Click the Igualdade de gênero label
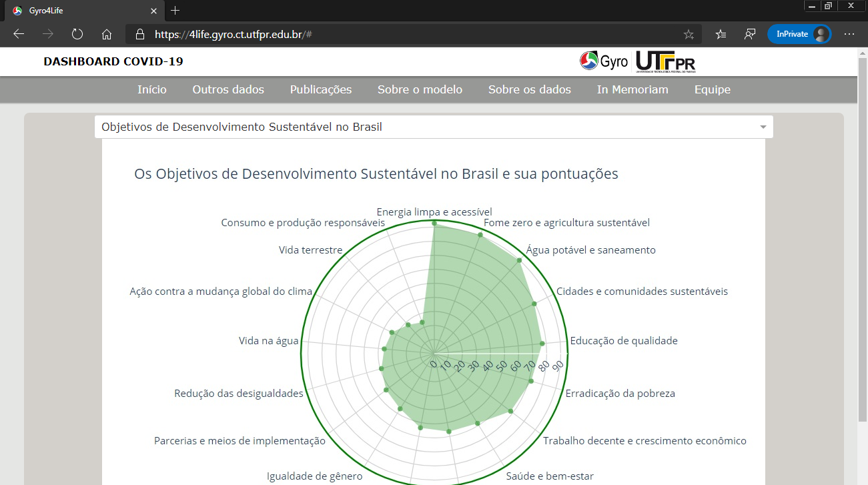 point(315,476)
